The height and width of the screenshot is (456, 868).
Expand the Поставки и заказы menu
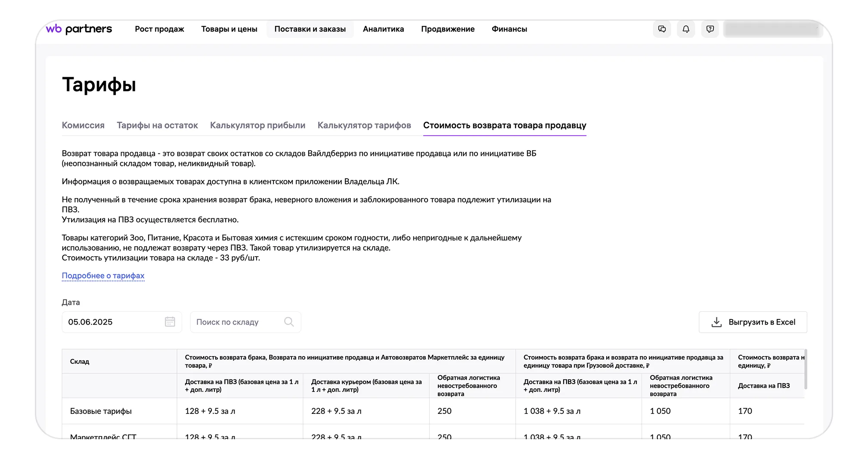[310, 29]
